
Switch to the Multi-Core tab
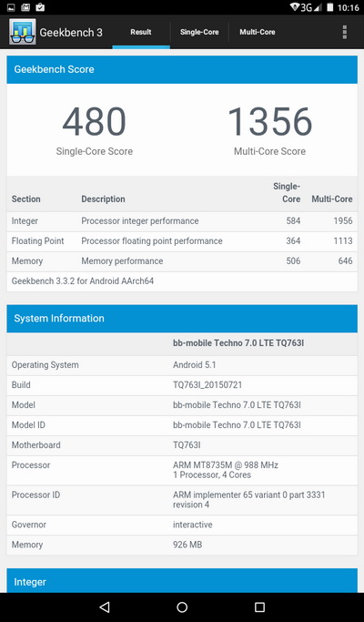point(258,32)
